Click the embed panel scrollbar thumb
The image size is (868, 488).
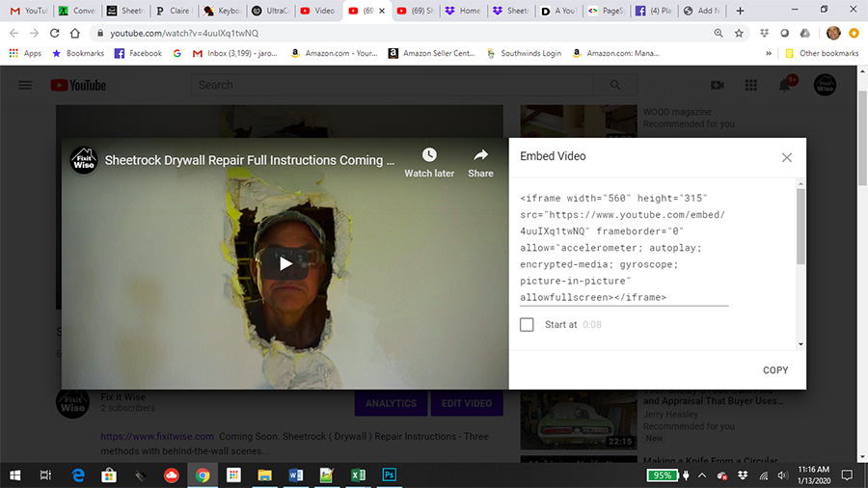click(800, 227)
